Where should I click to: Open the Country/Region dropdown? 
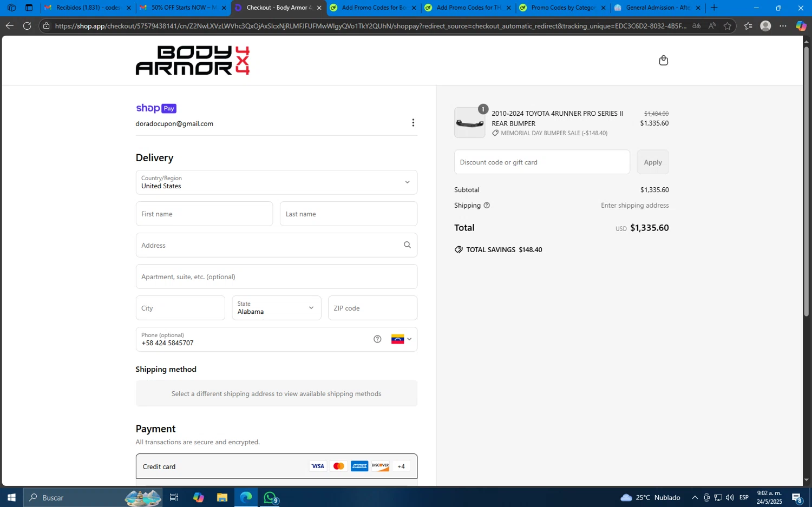tap(276, 182)
